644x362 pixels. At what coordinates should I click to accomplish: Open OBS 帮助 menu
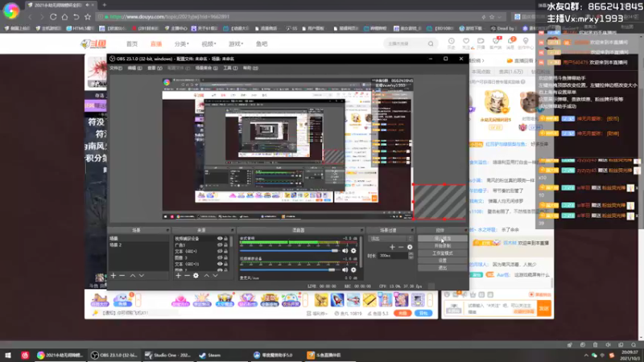pyautogui.click(x=250, y=68)
